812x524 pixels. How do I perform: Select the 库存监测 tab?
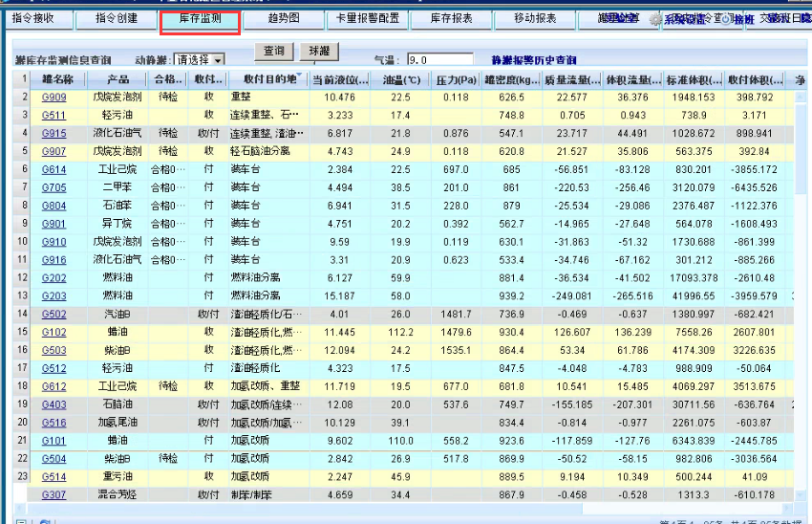click(x=200, y=18)
